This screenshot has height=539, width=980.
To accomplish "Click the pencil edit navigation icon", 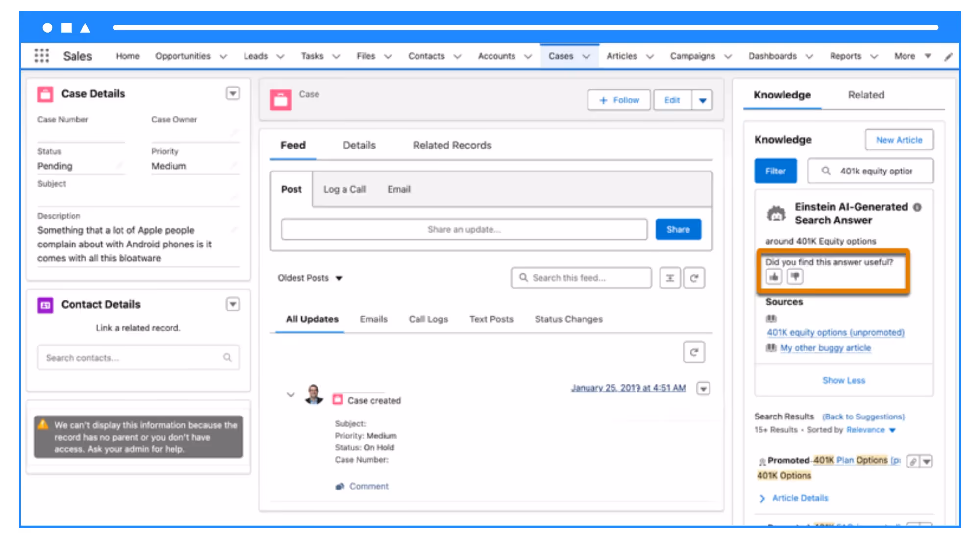I will pos(949,57).
